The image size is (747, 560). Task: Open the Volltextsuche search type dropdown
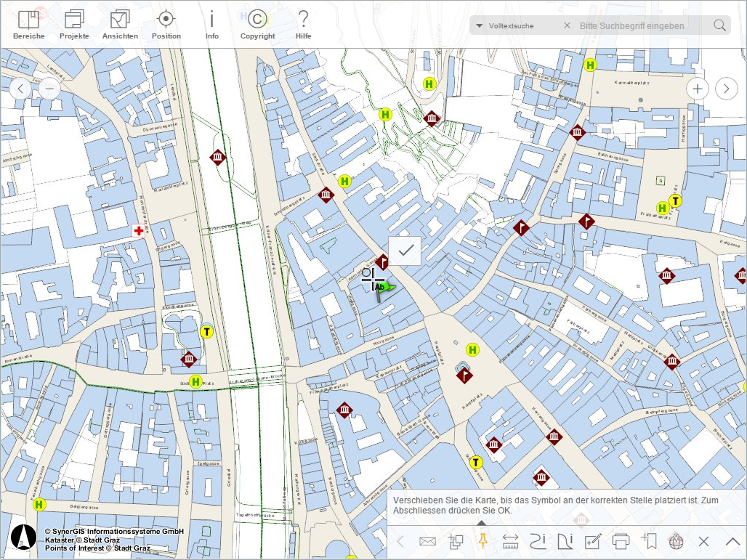point(480,25)
